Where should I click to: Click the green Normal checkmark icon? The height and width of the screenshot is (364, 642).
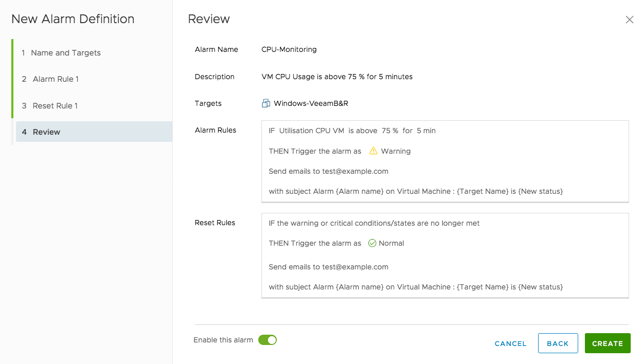pyautogui.click(x=372, y=243)
